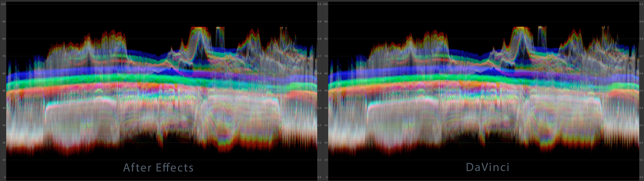Click the 60 mark on the DaVinci scope's left scale
This screenshot has height=181, width=644.
click(326, 74)
